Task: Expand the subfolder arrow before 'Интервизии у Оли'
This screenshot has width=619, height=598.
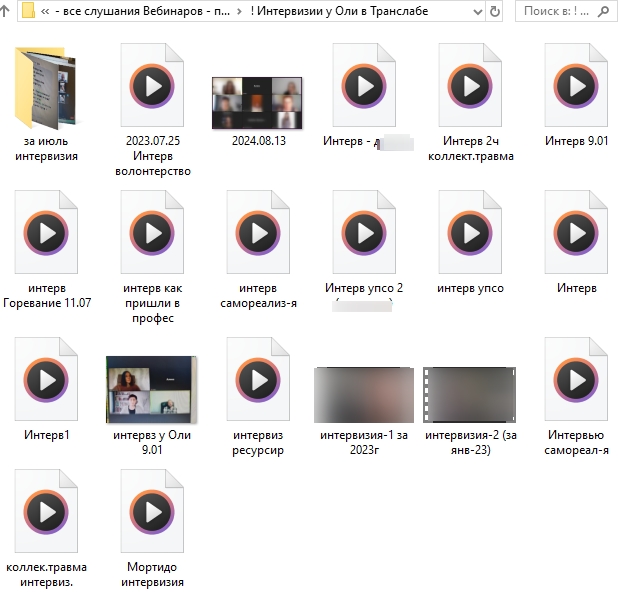Action: [x=239, y=12]
